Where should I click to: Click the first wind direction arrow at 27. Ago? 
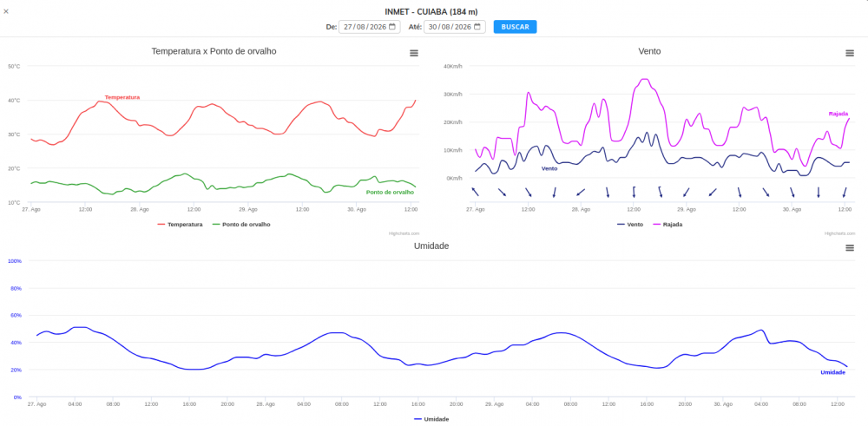coord(475,192)
